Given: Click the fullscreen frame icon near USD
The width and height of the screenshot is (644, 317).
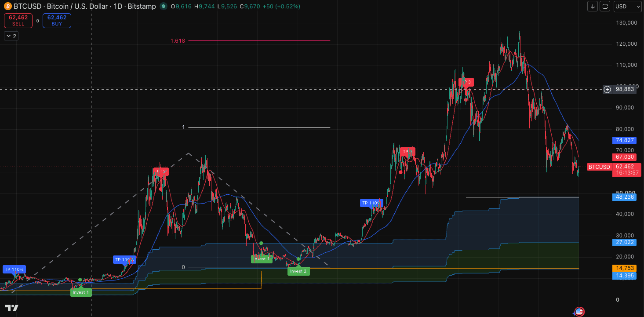Looking at the screenshot, I should [x=605, y=6].
